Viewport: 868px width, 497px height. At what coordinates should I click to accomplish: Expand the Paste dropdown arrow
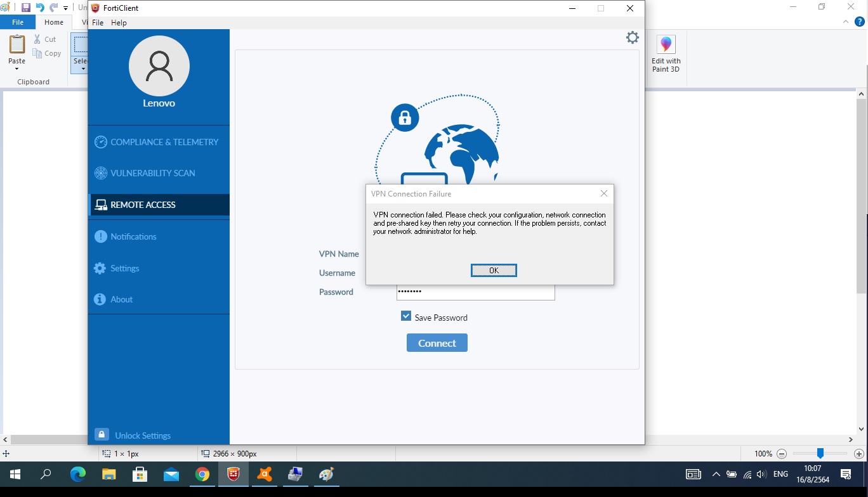click(17, 68)
